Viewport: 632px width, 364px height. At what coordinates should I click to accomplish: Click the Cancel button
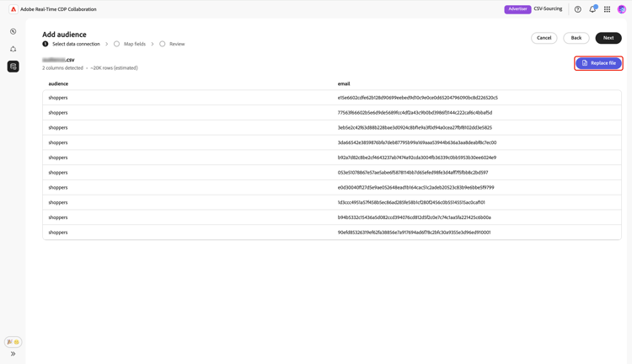pyautogui.click(x=544, y=38)
